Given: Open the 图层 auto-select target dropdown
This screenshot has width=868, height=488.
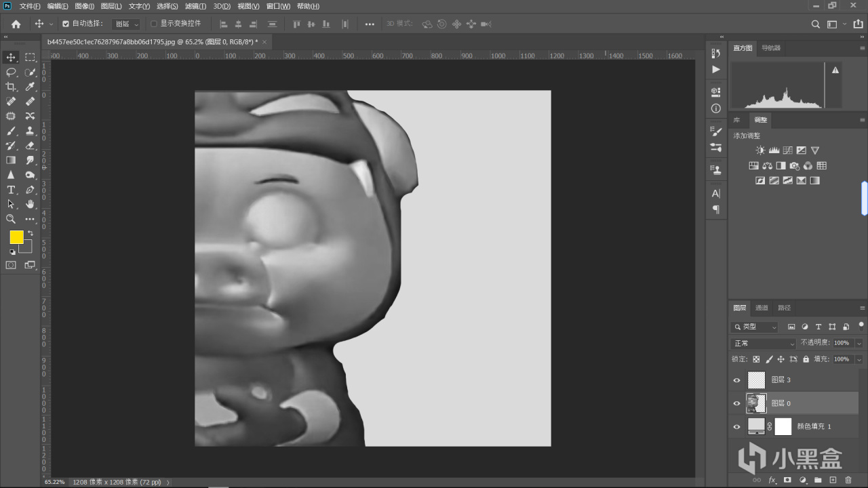Looking at the screenshot, I should (x=126, y=24).
